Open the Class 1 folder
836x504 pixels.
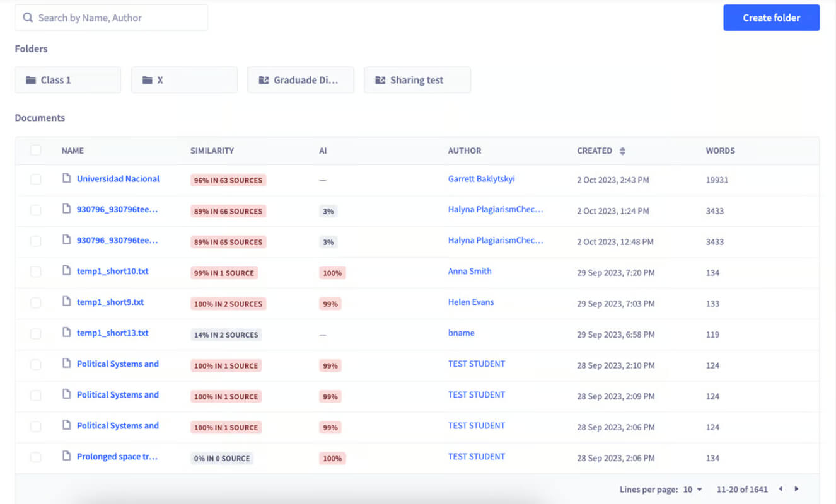67,80
